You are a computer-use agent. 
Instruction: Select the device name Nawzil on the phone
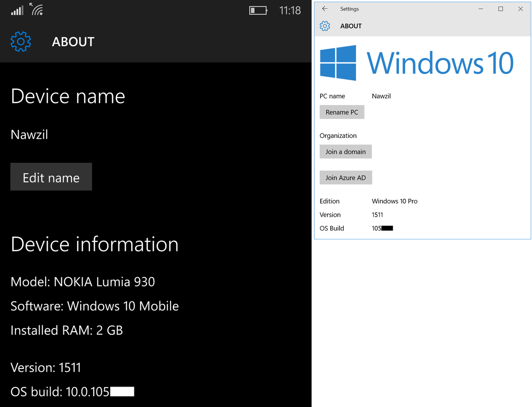(x=29, y=134)
